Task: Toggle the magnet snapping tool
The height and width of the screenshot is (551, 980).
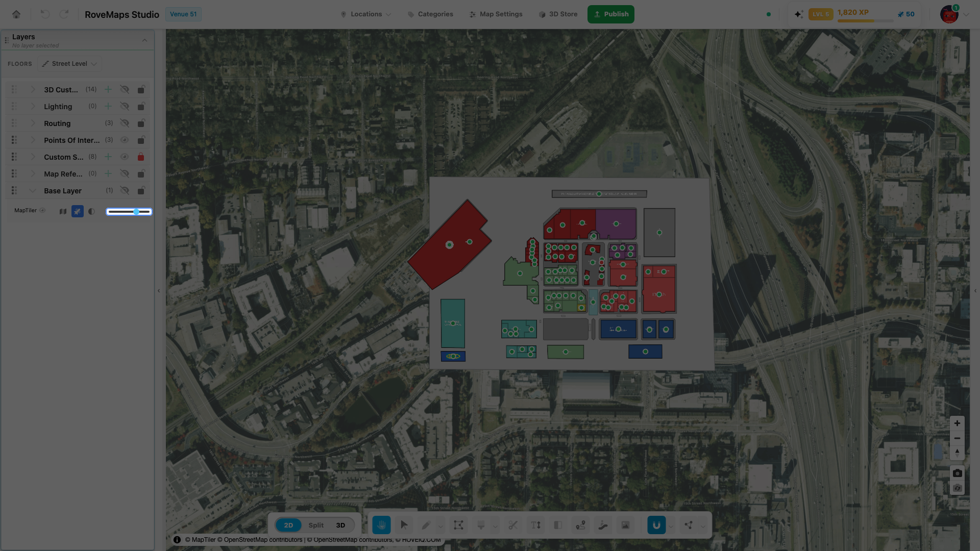Action: 656,525
